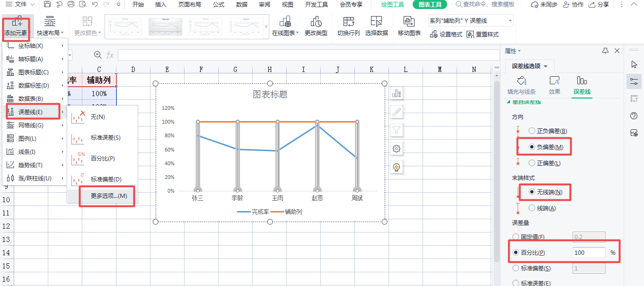Click the print icon in quick toolbar

[x=71, y=5]
